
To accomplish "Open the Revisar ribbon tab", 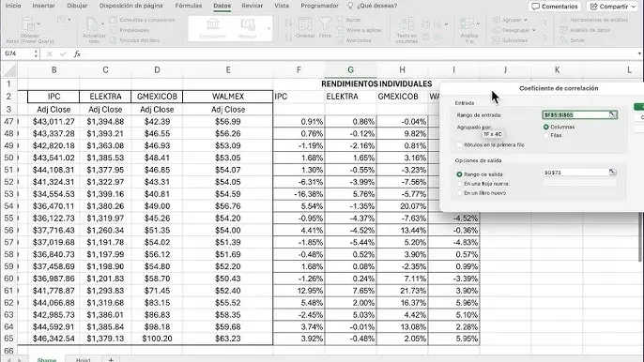I will (x=253, y=6).
